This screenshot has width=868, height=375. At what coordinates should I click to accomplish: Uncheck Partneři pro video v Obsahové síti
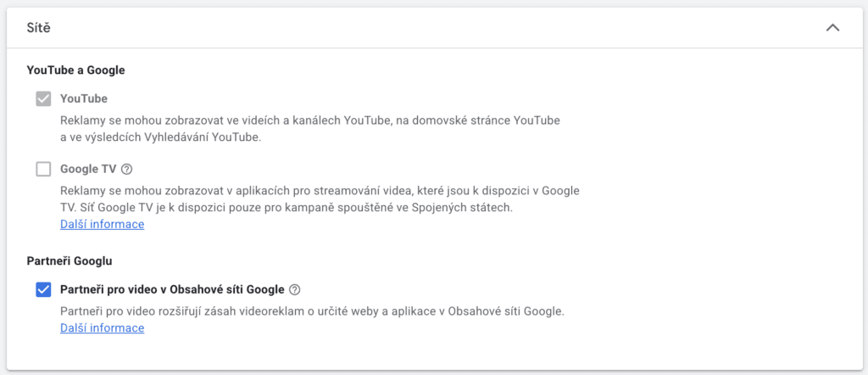(43, 289)
